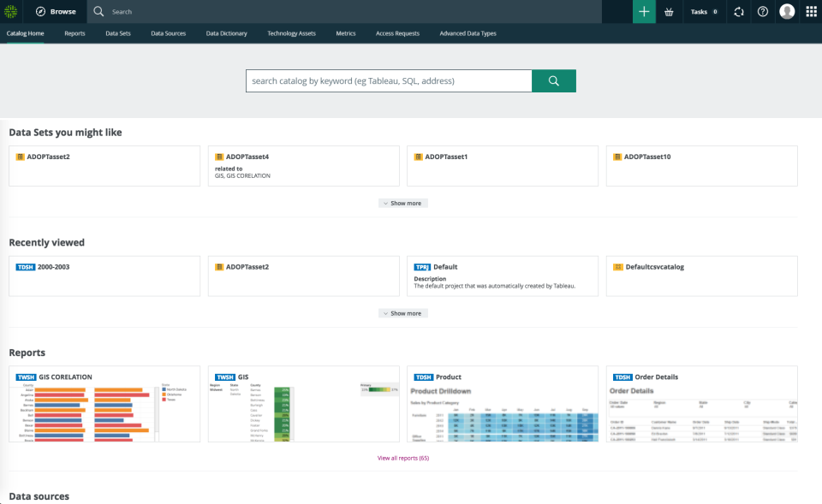Open the GIS CORELATION report thumbnail
Image resolution: width=822 pixels, height=504 pixels.
pos(104,405)
